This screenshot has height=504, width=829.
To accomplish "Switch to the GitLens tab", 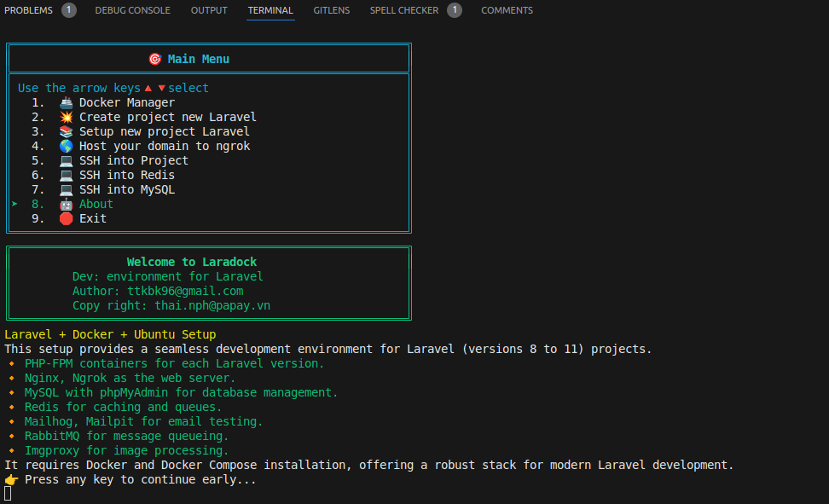I will coord(332,10).
